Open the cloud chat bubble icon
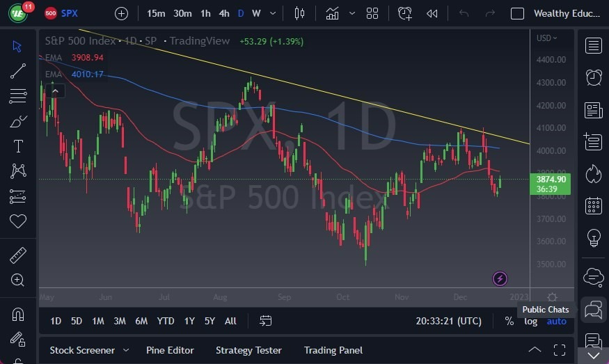 [x=594, y=277]
